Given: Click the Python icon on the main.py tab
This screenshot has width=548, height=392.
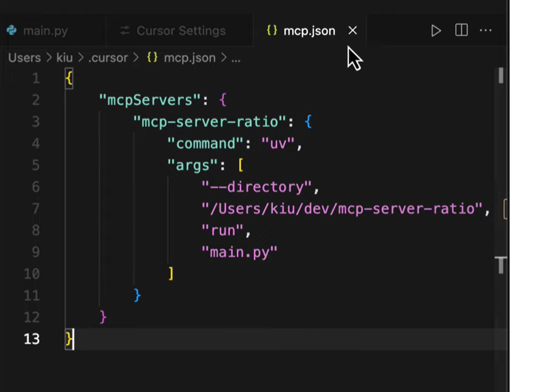Looking at the screenshot, I should [x=12, y=31].
